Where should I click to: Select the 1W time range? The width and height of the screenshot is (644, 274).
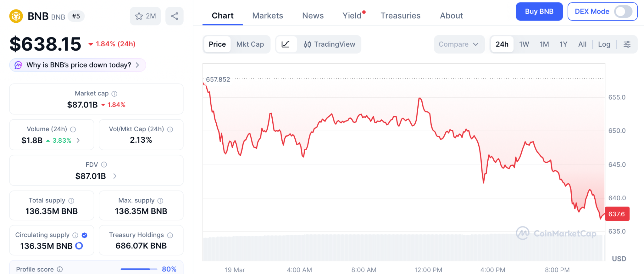524,44
